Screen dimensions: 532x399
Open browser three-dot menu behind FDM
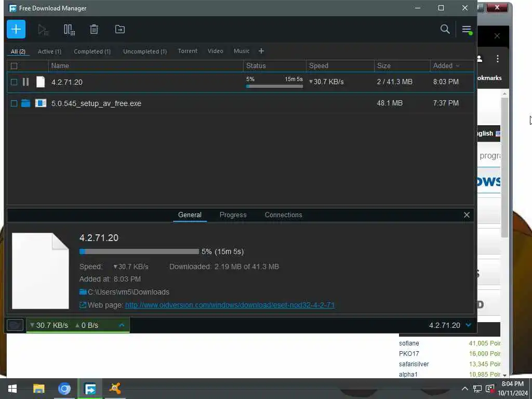point(497,59)
